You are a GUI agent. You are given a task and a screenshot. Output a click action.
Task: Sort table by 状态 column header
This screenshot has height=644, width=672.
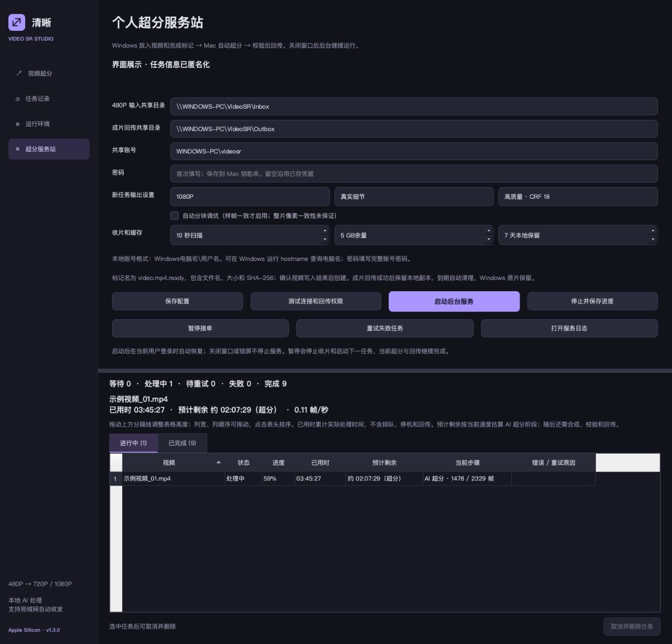tap(243, 463)
